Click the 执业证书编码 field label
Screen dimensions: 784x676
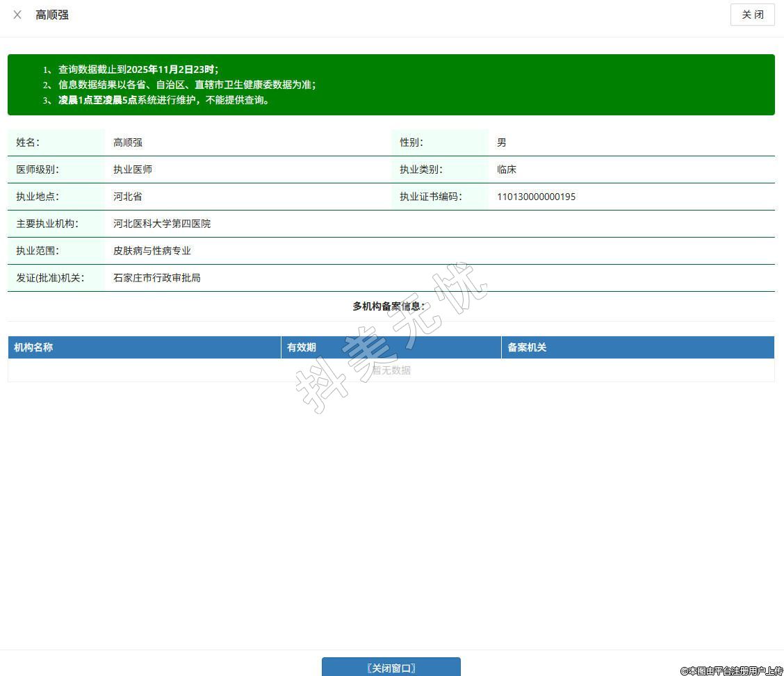430,197
